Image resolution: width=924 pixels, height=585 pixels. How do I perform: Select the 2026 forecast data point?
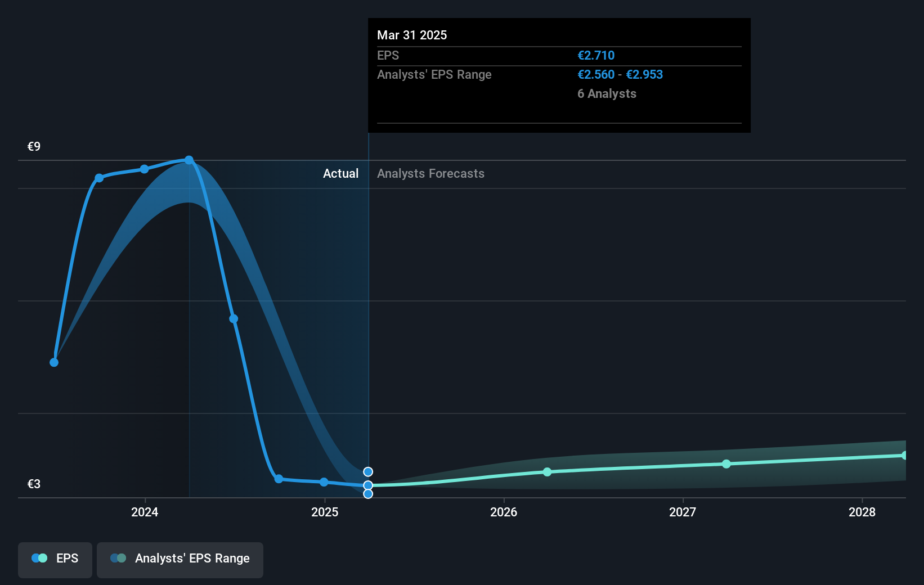547,472
